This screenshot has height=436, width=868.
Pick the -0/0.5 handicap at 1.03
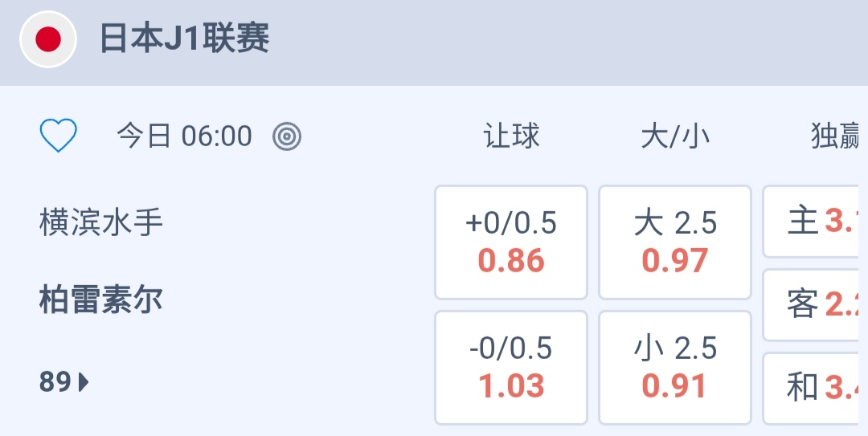coord(511,367)
